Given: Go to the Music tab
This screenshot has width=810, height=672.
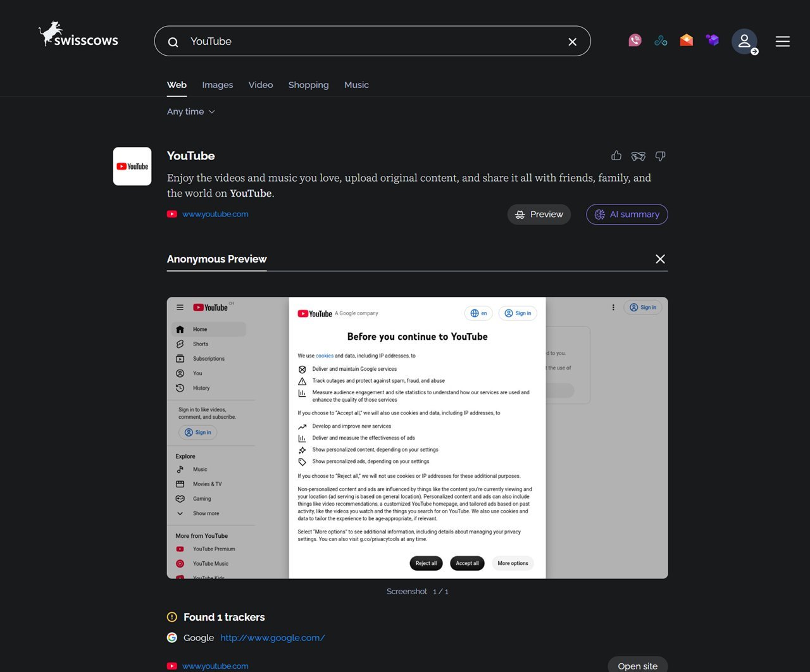Looking at the screenshot, I should [356, 85].
